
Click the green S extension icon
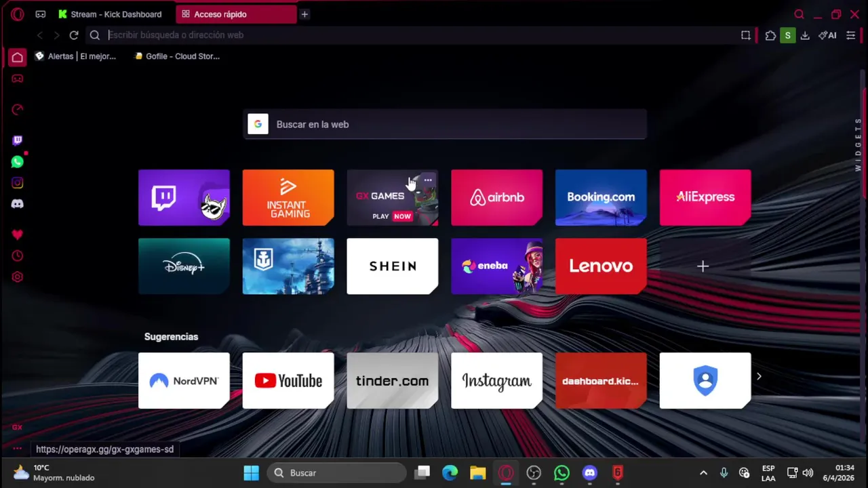point(787,35)
